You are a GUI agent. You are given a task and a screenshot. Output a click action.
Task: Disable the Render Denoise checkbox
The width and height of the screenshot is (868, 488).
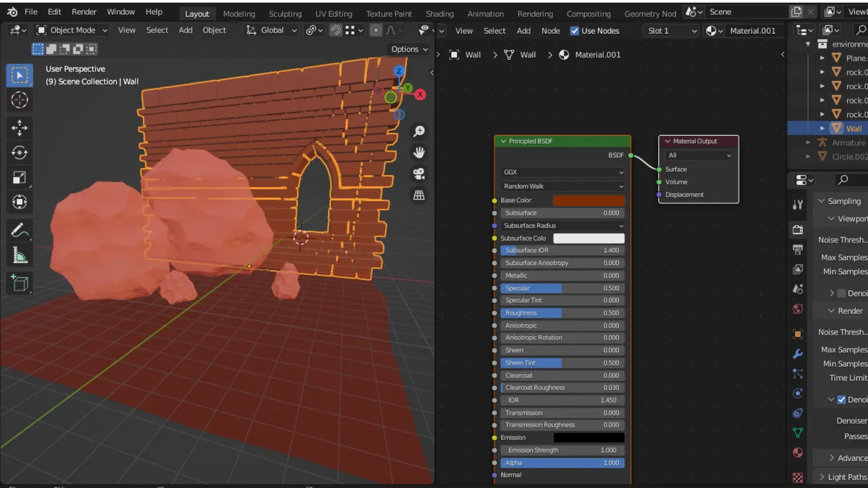point(842,399)
